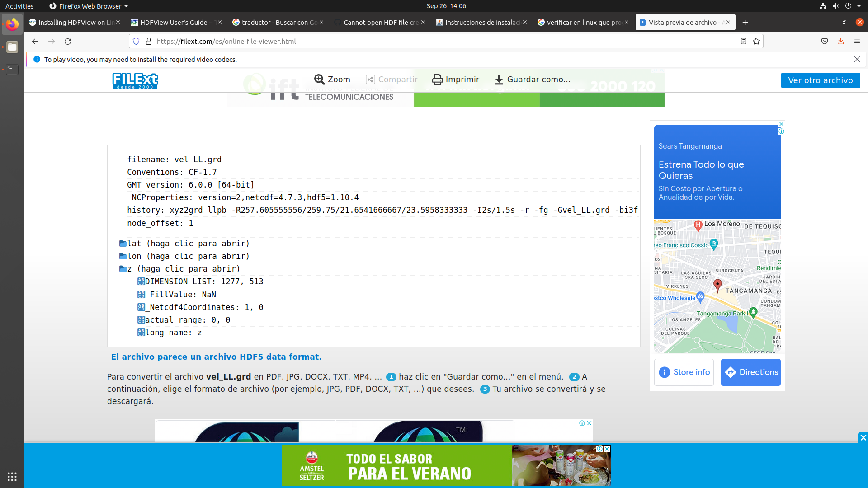Expand the lon folder node
Image resolution: width=868 pixels, height=488 pixels.
[x=123, y=256]
